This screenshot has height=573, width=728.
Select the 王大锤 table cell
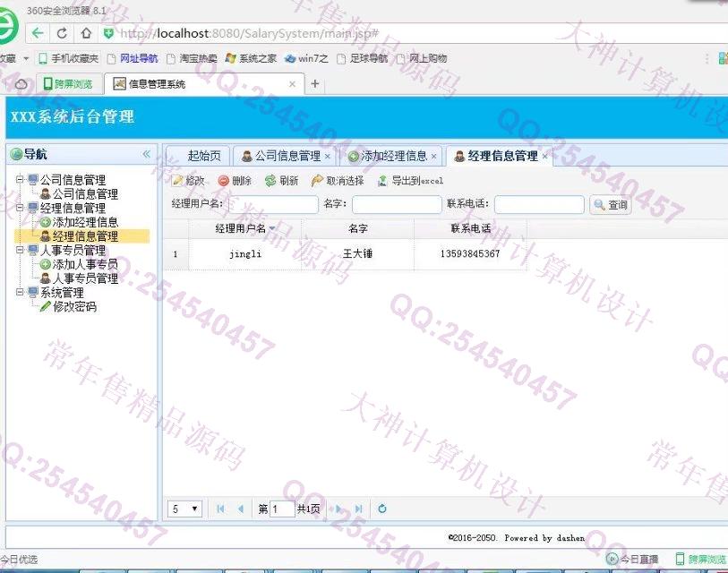[358, 254]
